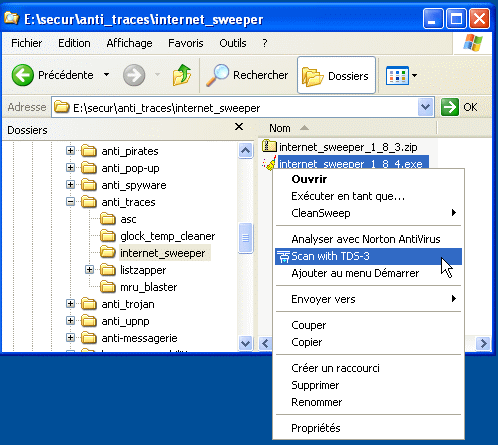Click the asc folder icon
This screenshot has width=498, height=445.
[x=108, y=219]
